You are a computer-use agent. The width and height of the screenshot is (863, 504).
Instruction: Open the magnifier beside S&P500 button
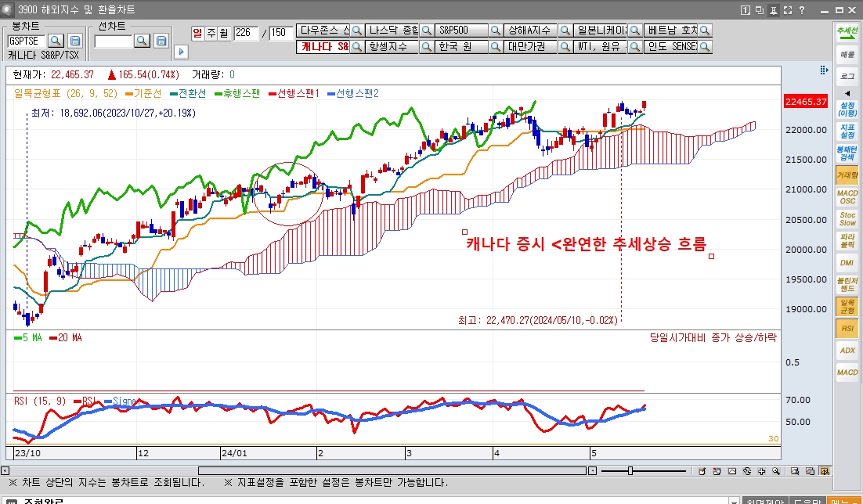[x=496, y=31]
